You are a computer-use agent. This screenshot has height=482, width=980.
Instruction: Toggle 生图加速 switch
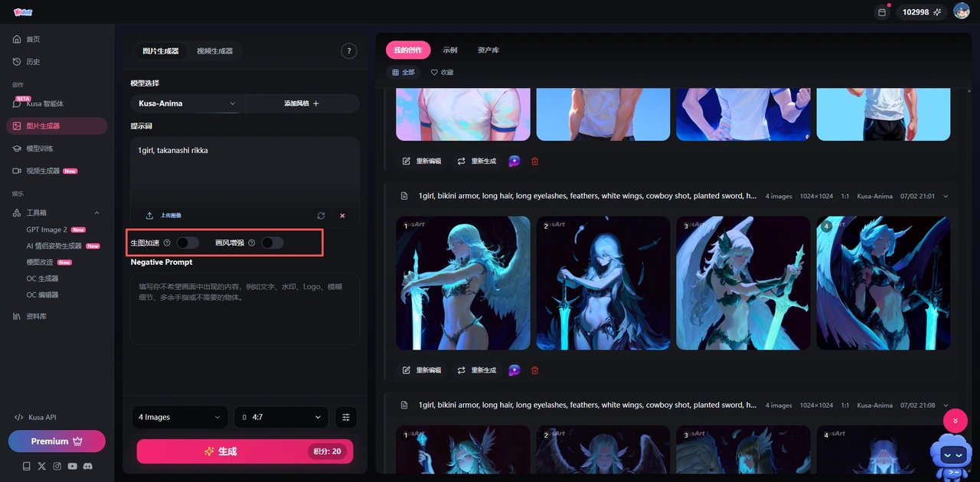click(x=188, y=243)
